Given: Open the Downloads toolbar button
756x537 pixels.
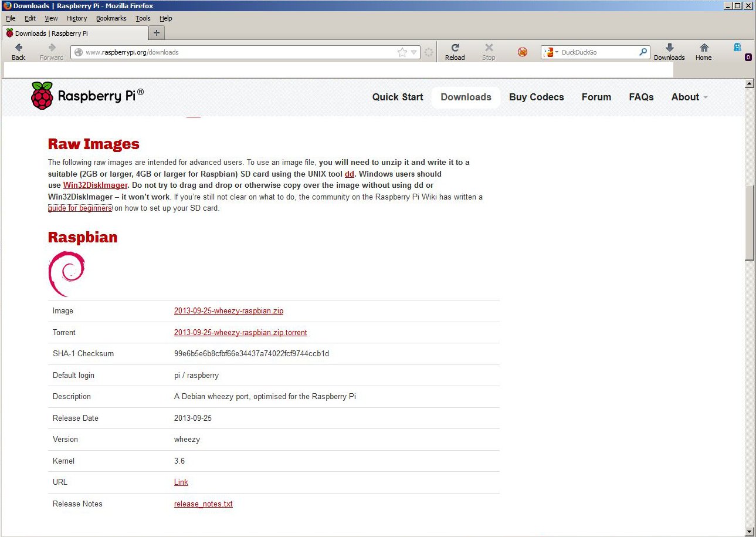Looking at the screenshot, I should 669,52.
